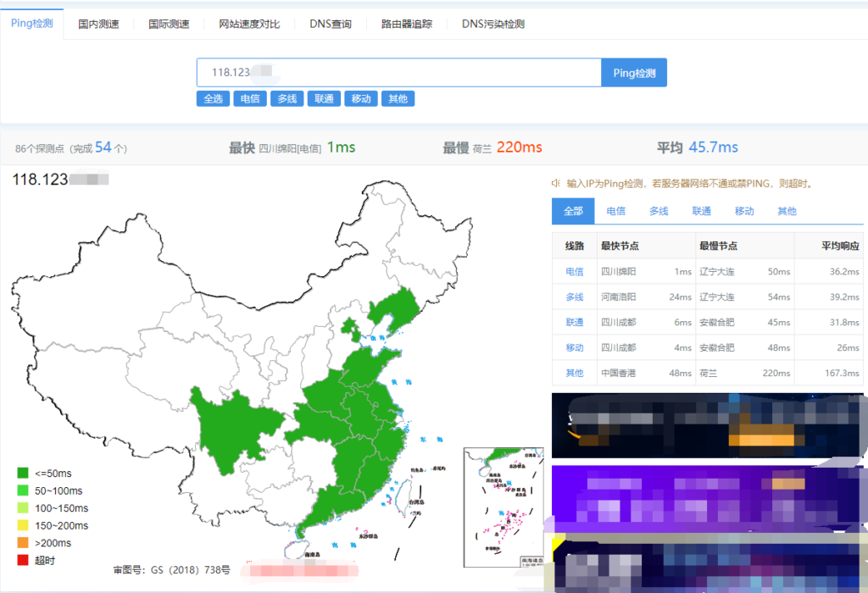Click the orange >200ms legend swatch

pos(23,543)
